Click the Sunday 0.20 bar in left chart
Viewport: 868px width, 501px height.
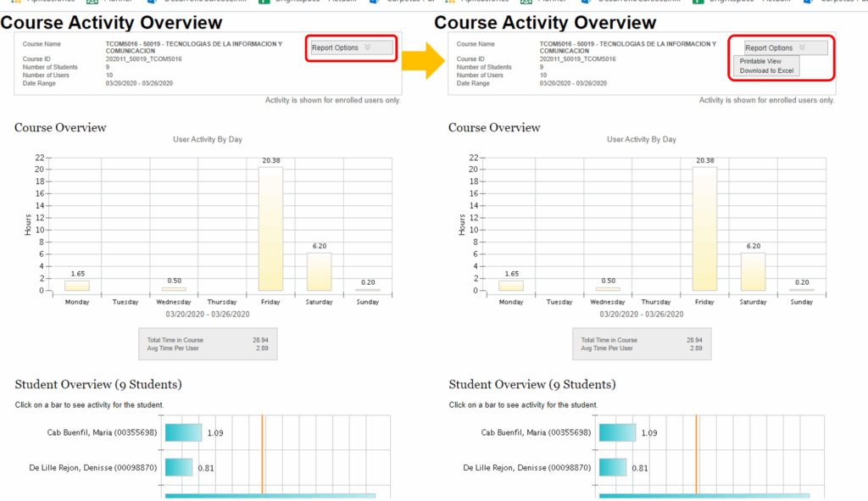coord(367,290)
